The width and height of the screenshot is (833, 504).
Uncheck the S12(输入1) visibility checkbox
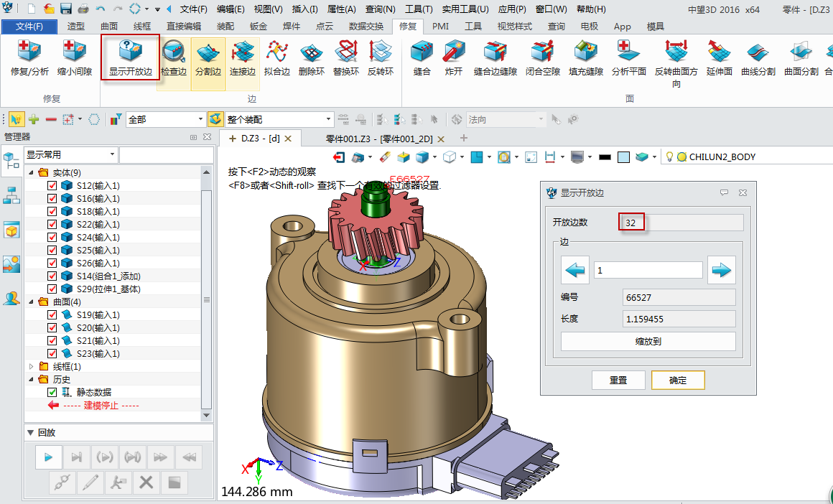[52, 186]
